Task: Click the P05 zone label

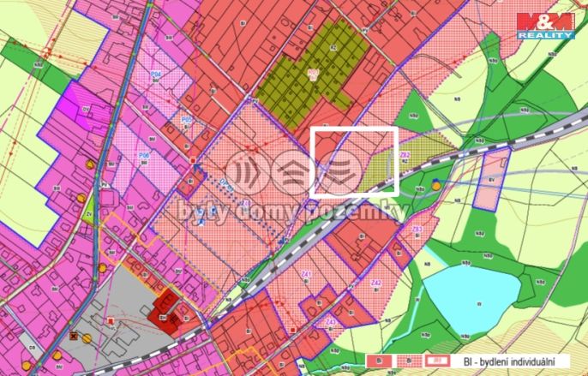Action: pos(186,119)
